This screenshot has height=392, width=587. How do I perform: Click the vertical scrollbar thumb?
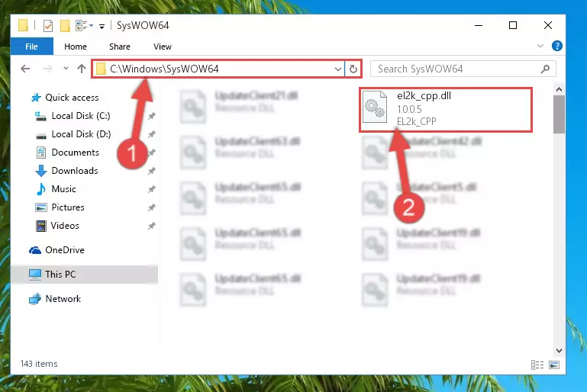[559, 114]
